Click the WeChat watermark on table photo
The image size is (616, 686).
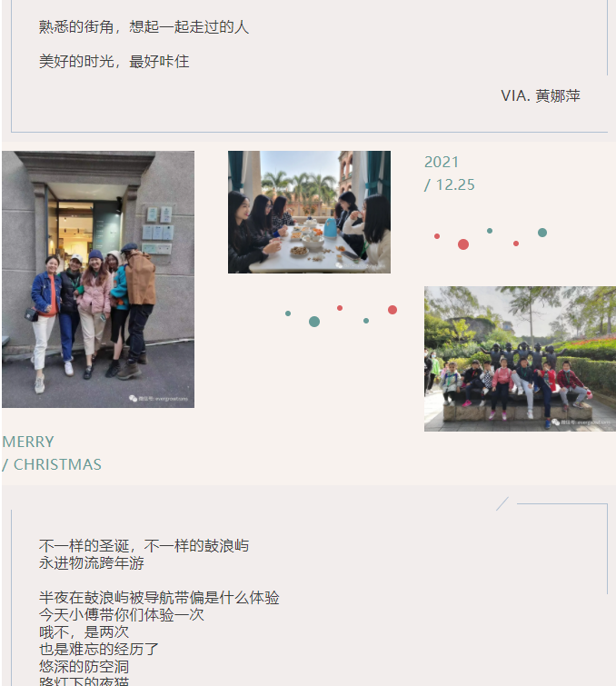point(360,264)
